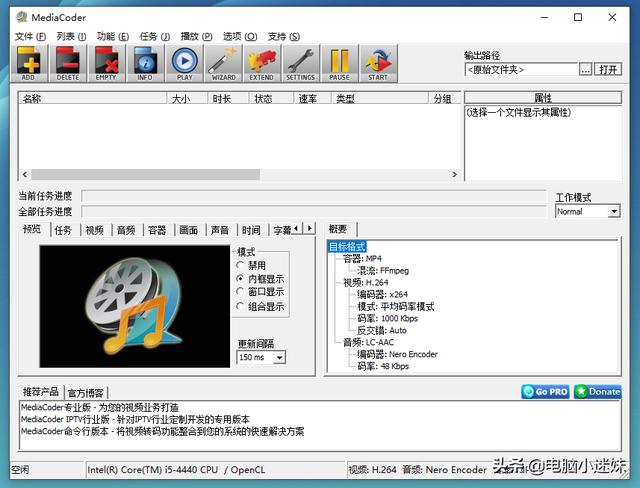Image resolution: width=640 pixels, height=488 pixels.
Task: Click the file list horizontal scrollbar thumb
Action: [146, 175]
